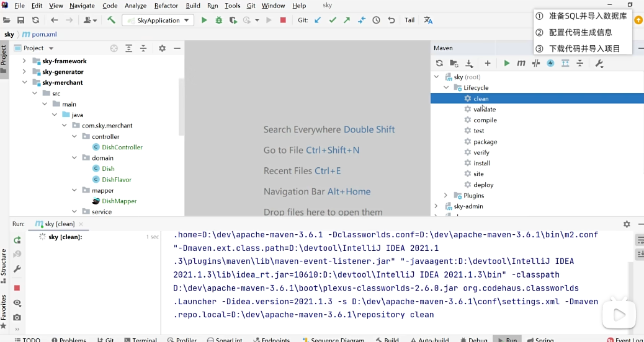Open the Refactor menu
Screen dimensions: 644x342
(x=166, y=6)
